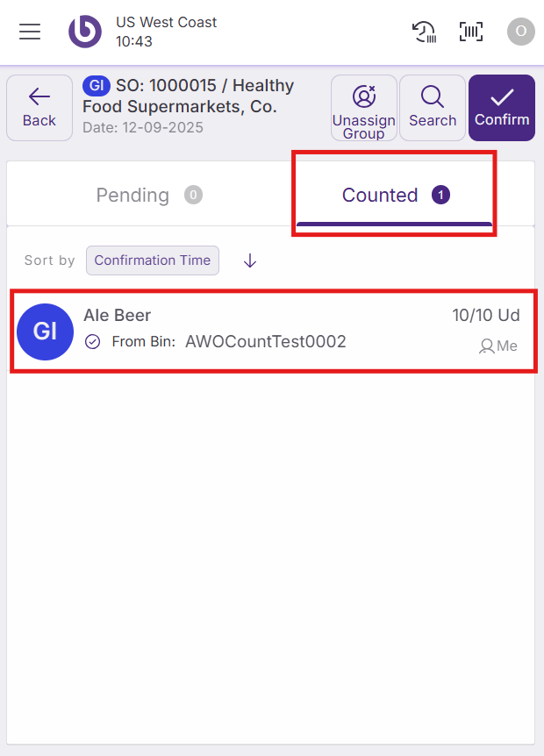Viewport: 544px width, 756px height.
Task: Go back with the Back button
Action: 39,108
